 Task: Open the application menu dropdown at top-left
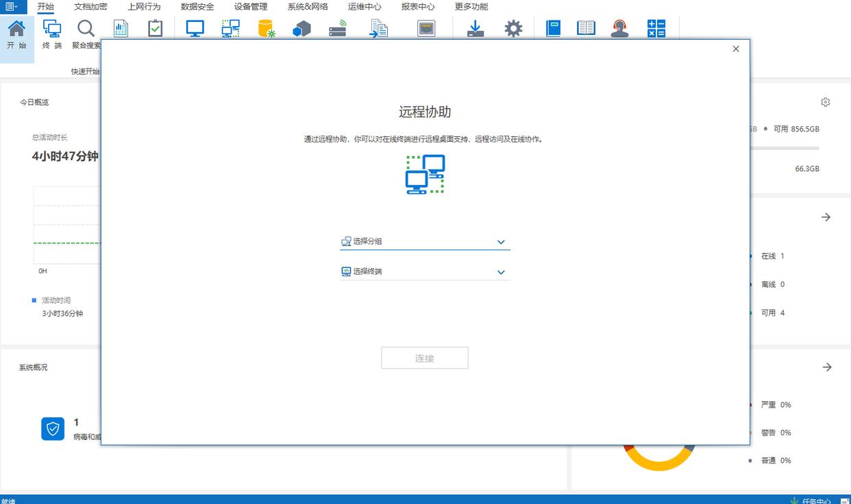[x=12, y=6]
